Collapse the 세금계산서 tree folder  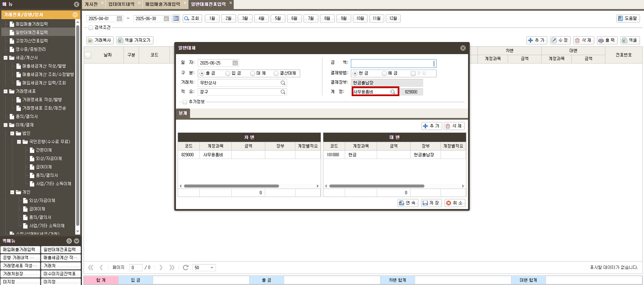5,58
